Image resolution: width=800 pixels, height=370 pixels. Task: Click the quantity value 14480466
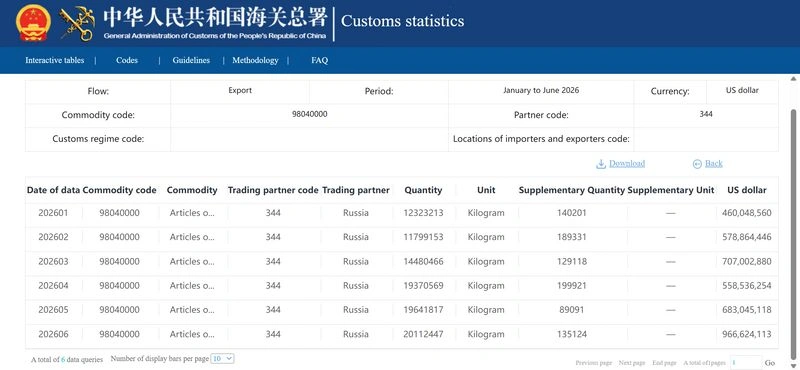click(x=423, y=261)
